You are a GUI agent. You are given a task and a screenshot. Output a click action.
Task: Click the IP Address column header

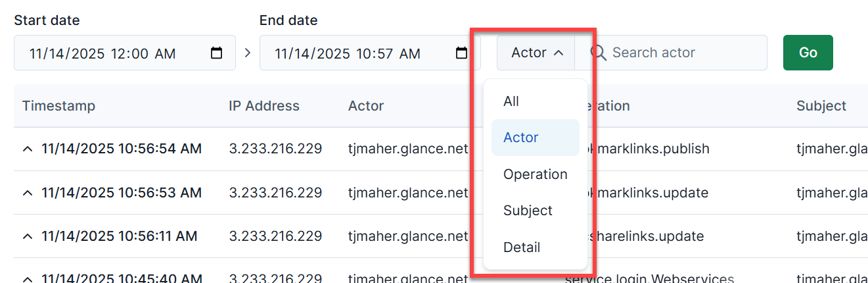[x=264, y=106]
